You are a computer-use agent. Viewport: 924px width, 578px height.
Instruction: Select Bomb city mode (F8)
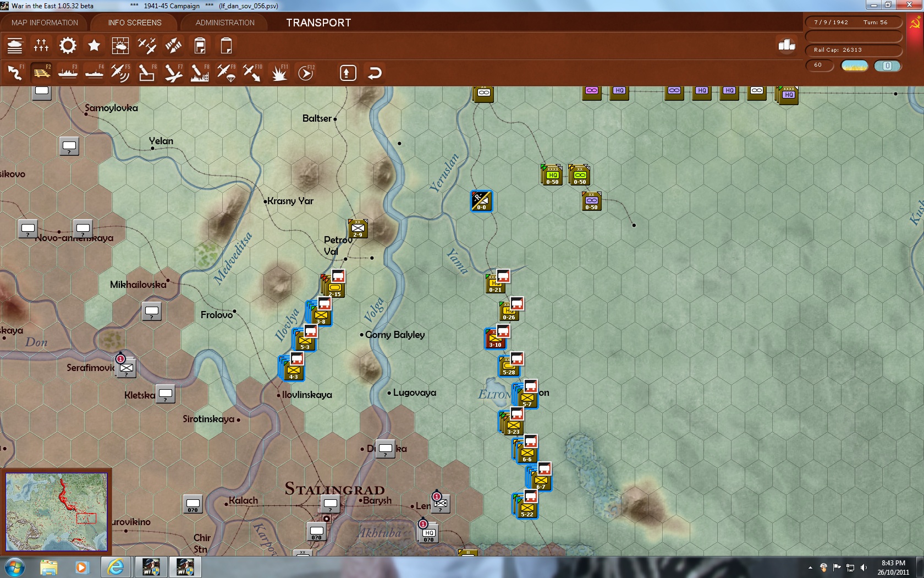coord(200,73)
